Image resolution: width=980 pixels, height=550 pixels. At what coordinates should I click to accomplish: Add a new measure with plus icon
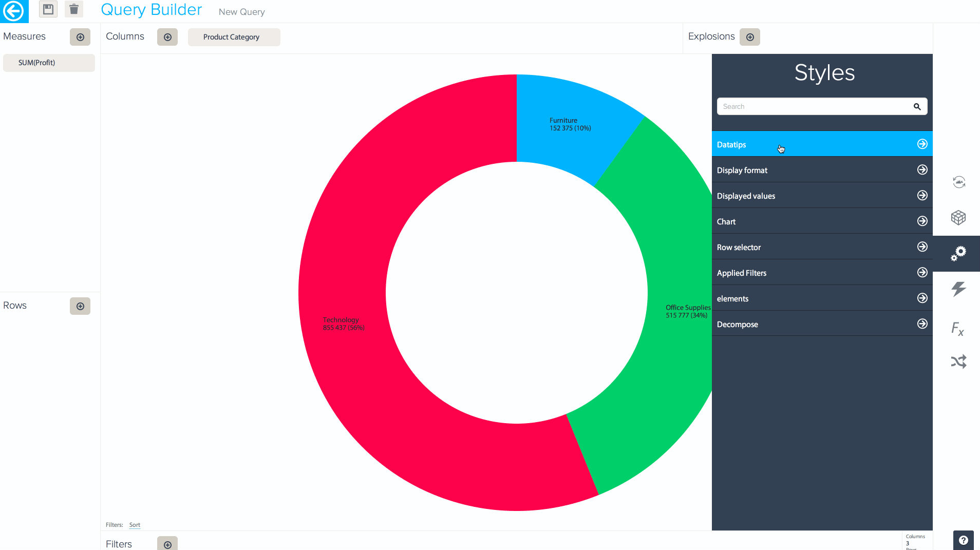80,37
